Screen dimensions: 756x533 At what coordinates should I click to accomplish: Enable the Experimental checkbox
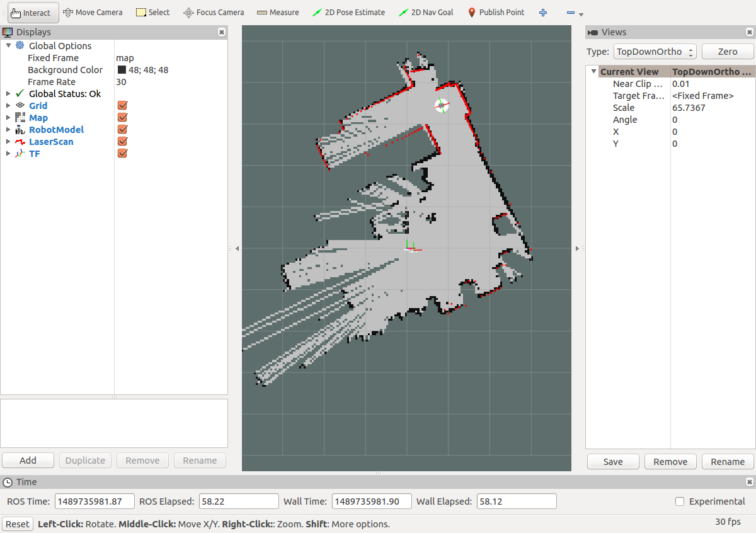coord(680,501)
